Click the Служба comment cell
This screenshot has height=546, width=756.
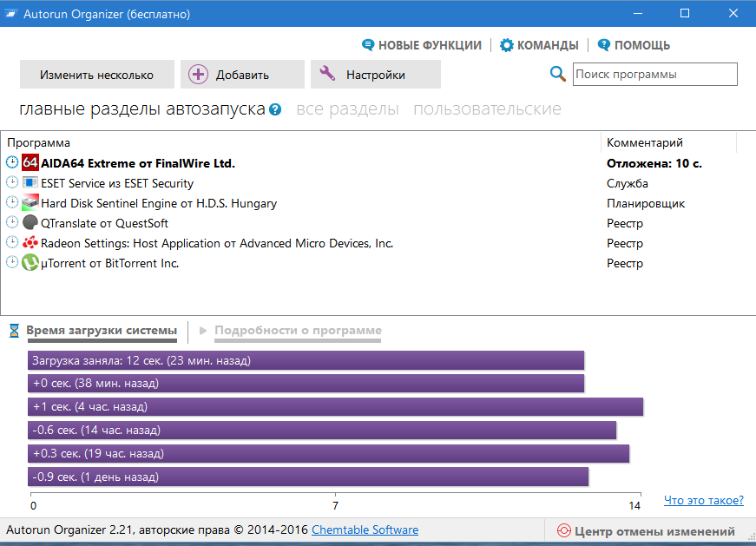[628, 183]
